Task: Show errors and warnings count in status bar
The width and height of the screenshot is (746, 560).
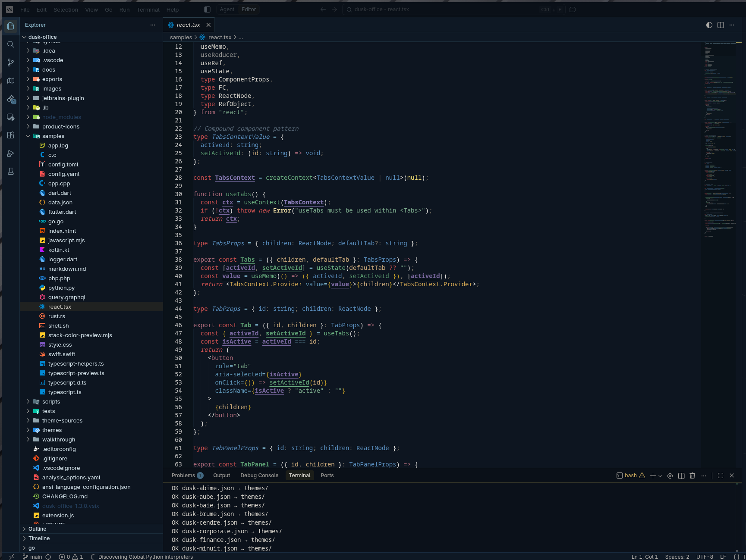Action: point(71,557)
